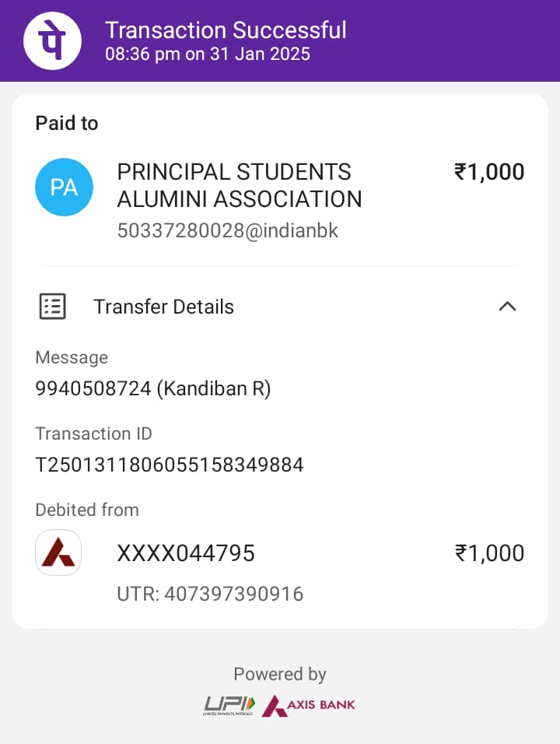Tap the Axis Bank footer logo
The image size is (560, 744).
(308, 706)
